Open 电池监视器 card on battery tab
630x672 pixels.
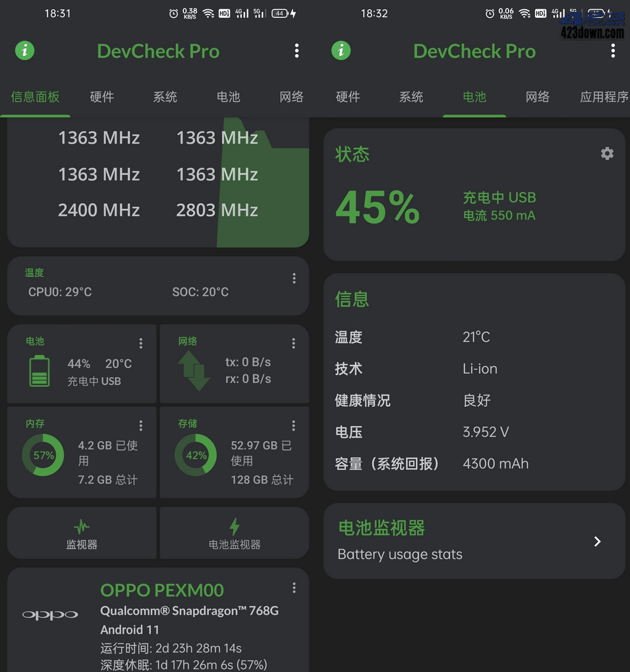click(474, 541)
